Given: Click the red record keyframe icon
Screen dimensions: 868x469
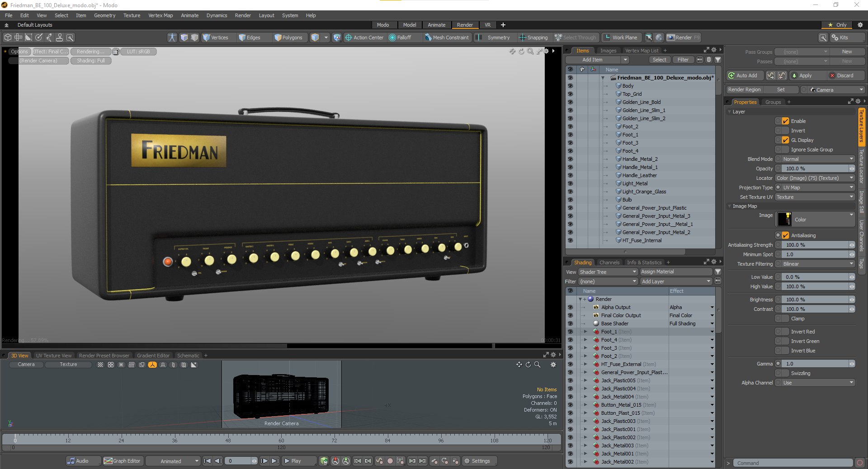Looking at the screenshot, I should 390,461.
